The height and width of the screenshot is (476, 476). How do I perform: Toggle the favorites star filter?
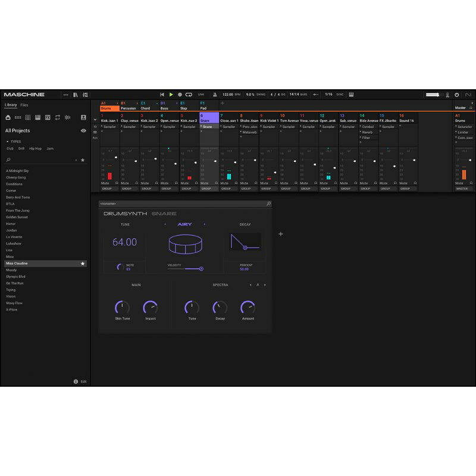[x=83, y=160]
